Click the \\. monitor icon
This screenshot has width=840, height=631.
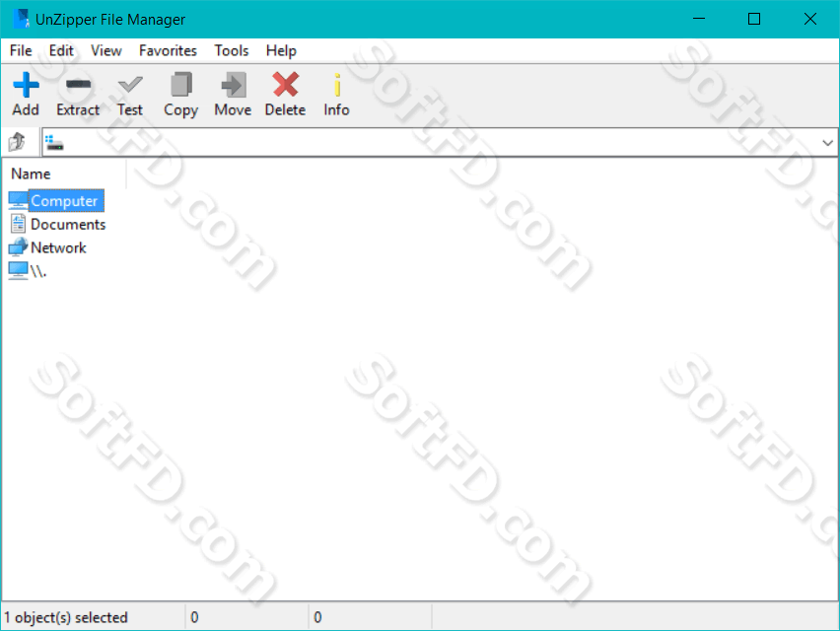click(x=18, y=270)
